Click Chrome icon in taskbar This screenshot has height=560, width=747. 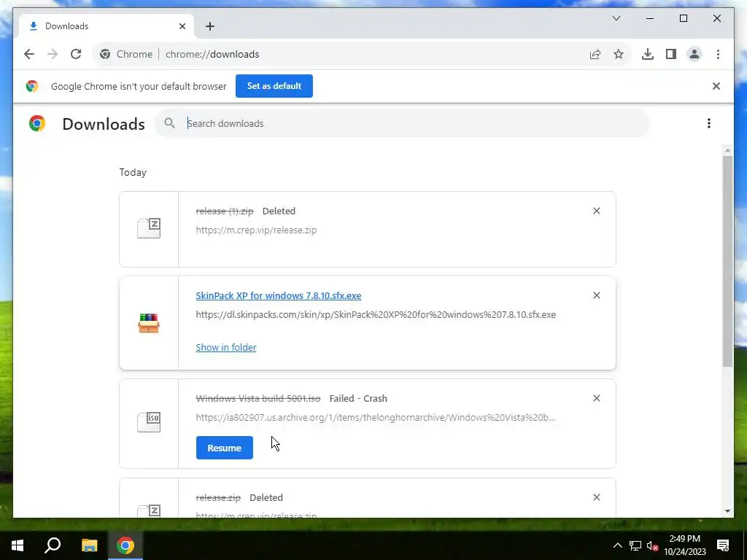click(x=125, y=545)
